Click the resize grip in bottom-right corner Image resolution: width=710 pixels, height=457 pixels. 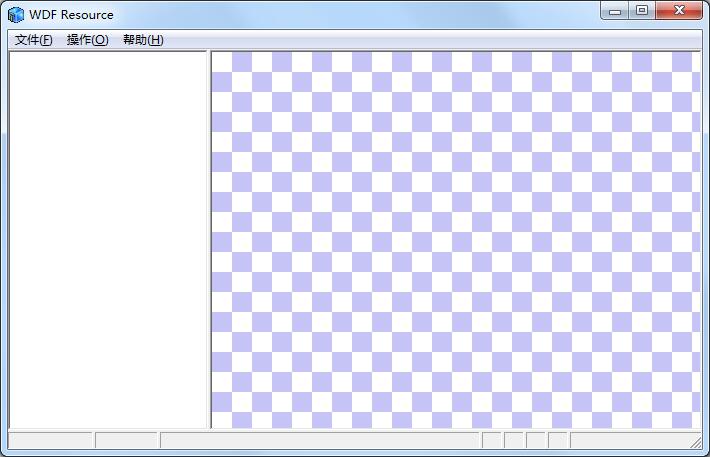click(696, 442)
